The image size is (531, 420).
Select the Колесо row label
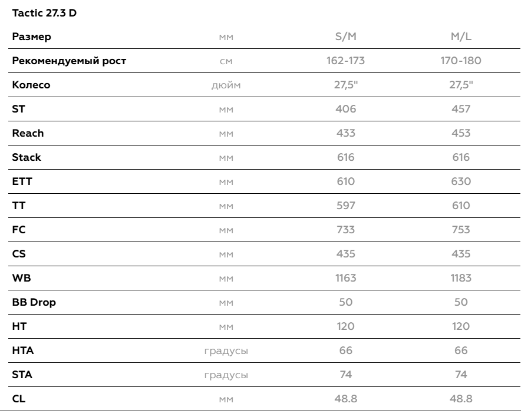tap(31, 85)
